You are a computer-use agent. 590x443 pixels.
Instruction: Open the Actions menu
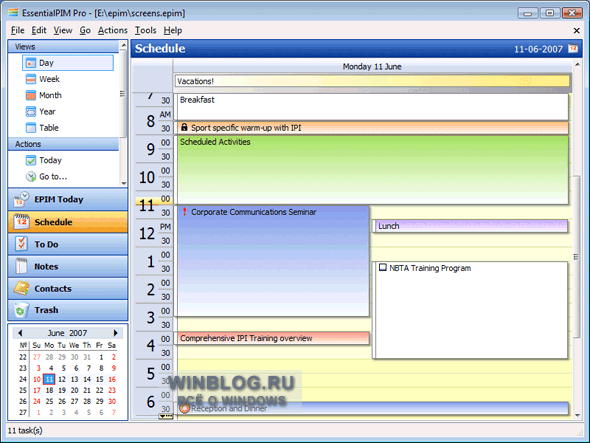tap(113, 30)
